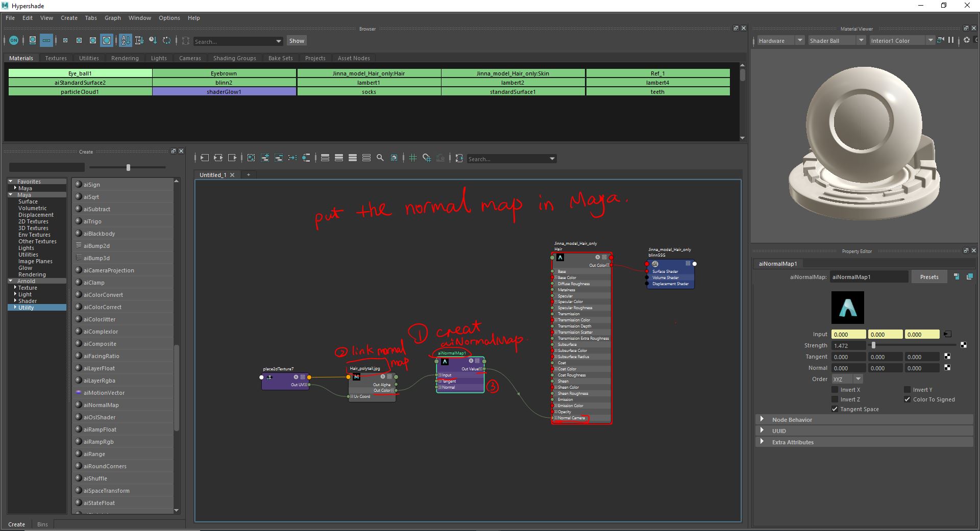Enable the Invert X checkbox
The height and width of the screenshot is (531, 980).
tap(835, 390)
